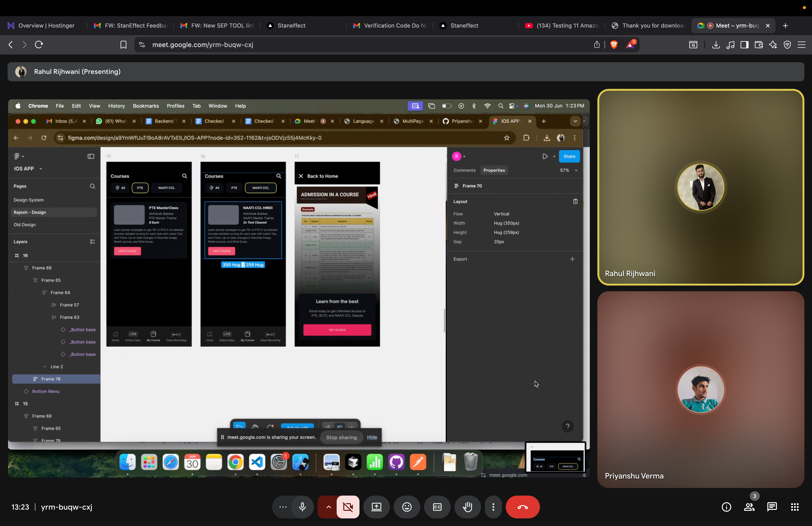Raise hand in the meeting
The width and height of the screenshot is (812, 526).
[x=467, y=507]
